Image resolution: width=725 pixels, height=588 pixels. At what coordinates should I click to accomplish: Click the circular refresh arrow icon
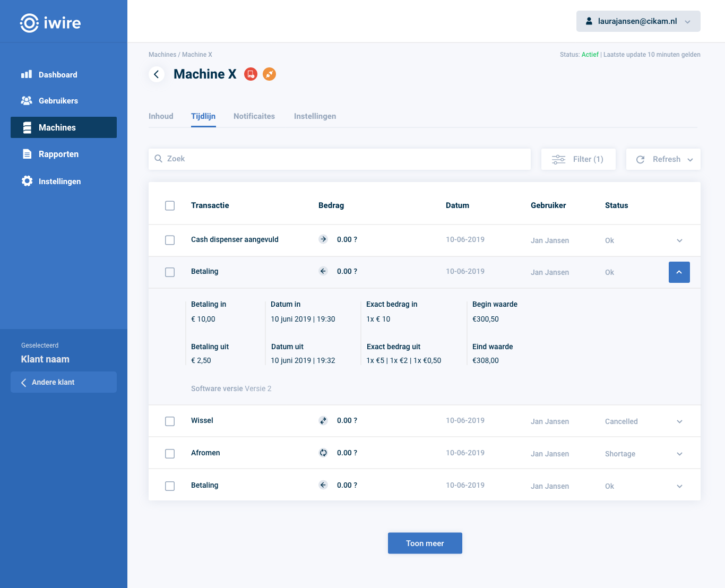(x=641, y=159)
